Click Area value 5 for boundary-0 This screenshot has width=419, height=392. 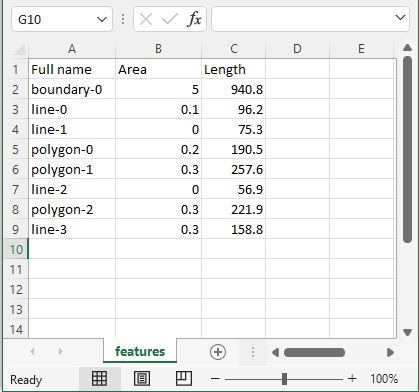[x=158, y=89]
